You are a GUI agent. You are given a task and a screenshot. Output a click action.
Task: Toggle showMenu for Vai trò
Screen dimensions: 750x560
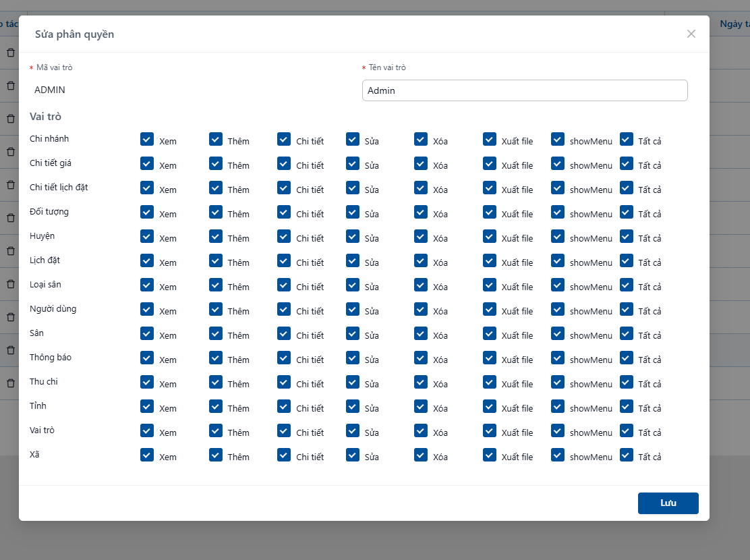557,430
